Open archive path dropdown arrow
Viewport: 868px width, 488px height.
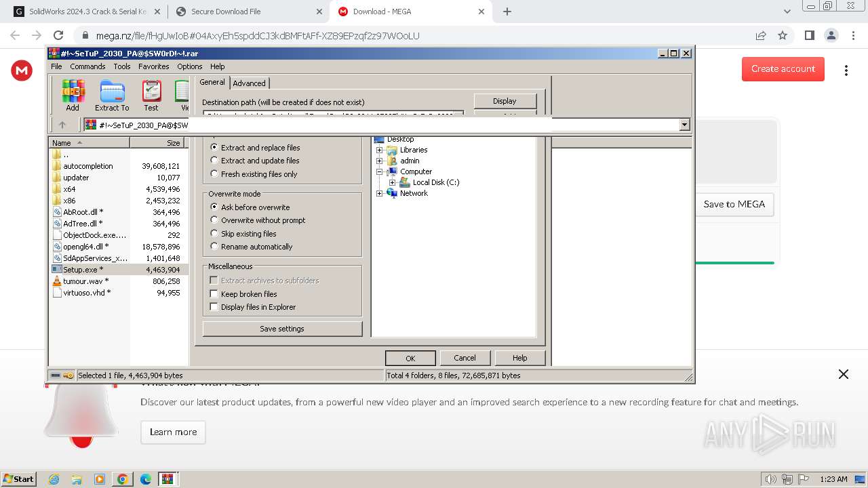pyautogui.click(x=684, y=125)
